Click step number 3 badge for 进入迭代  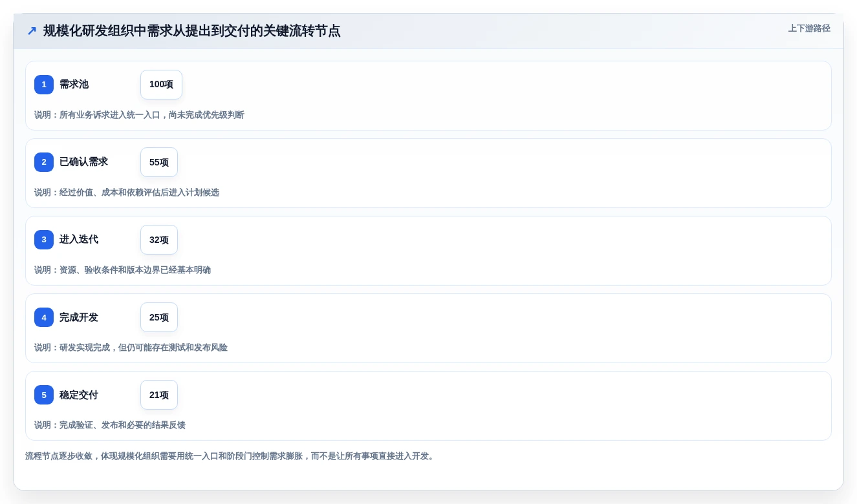click(44, 240)
